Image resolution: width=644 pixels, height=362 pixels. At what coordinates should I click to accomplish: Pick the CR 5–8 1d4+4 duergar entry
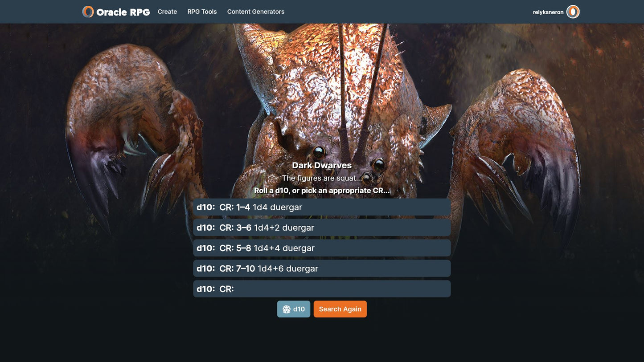click(322, 248)
